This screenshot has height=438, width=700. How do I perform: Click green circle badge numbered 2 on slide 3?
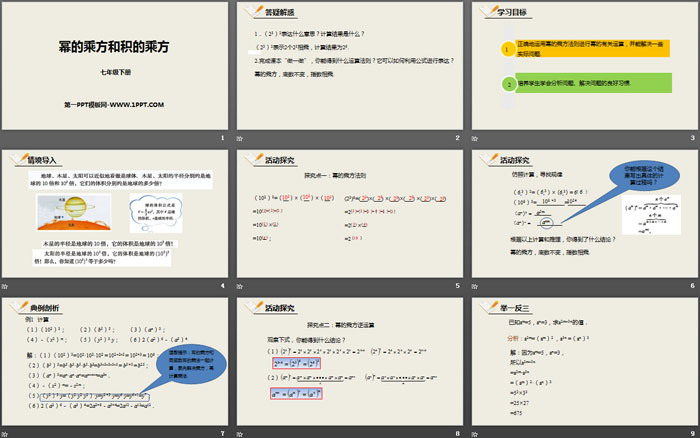pyautogui.click(x=493, y=86)
